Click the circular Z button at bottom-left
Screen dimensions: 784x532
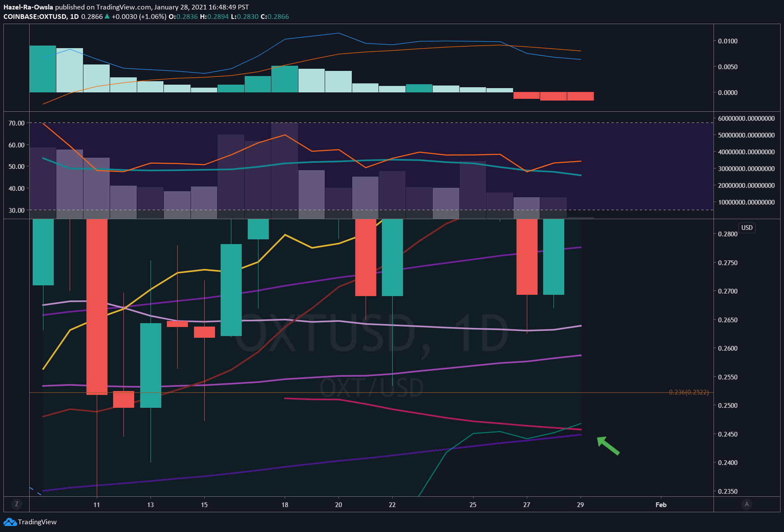[17, 504]
